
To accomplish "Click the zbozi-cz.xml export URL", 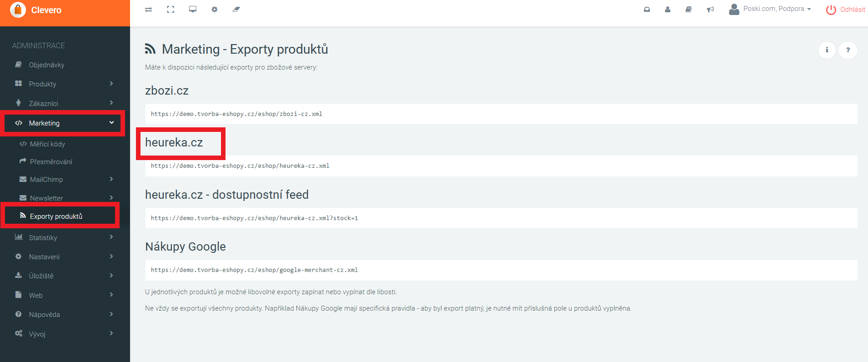I will coord(236,114).
